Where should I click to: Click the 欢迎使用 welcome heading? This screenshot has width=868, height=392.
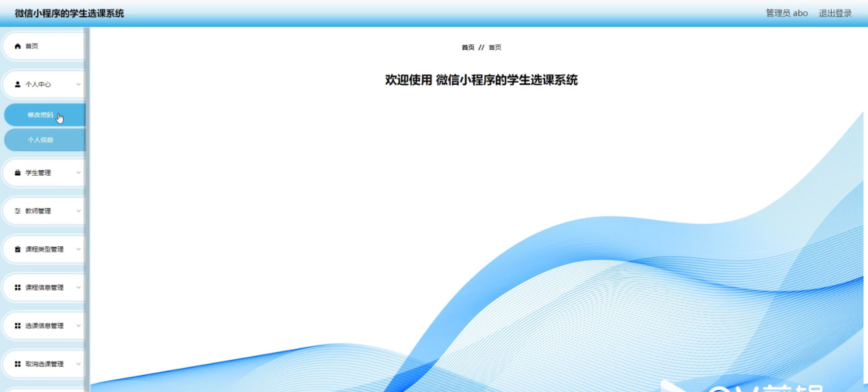click(x=482, y=80)
